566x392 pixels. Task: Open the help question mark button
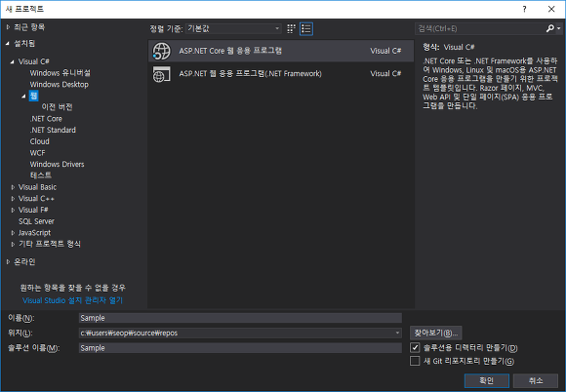(524, 9)
